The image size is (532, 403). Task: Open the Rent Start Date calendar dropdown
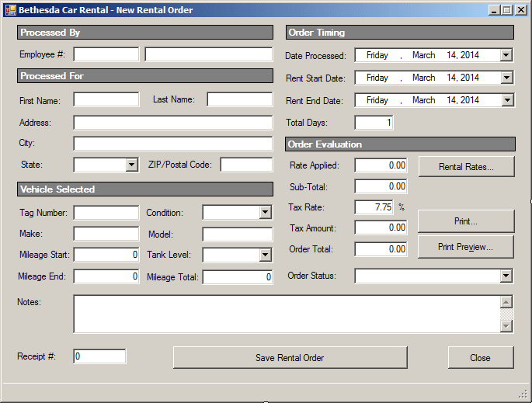click(506, 78)
